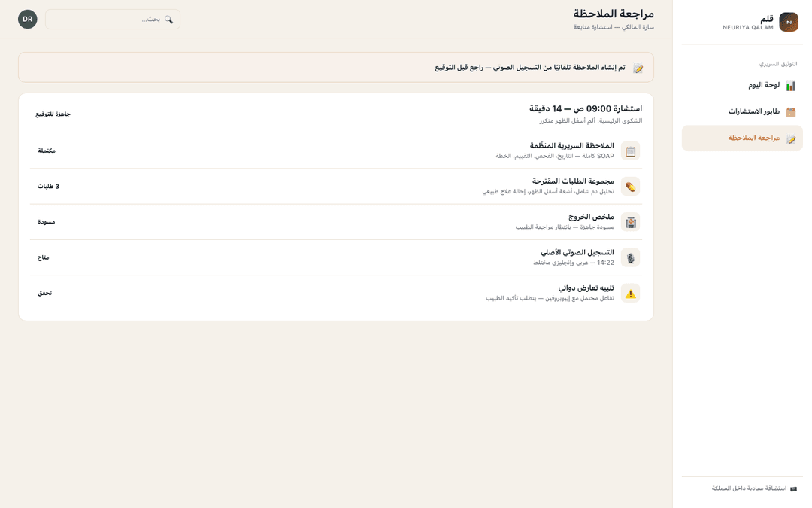
Task: Click the مكتملة status badge
Action: (47, 151)
